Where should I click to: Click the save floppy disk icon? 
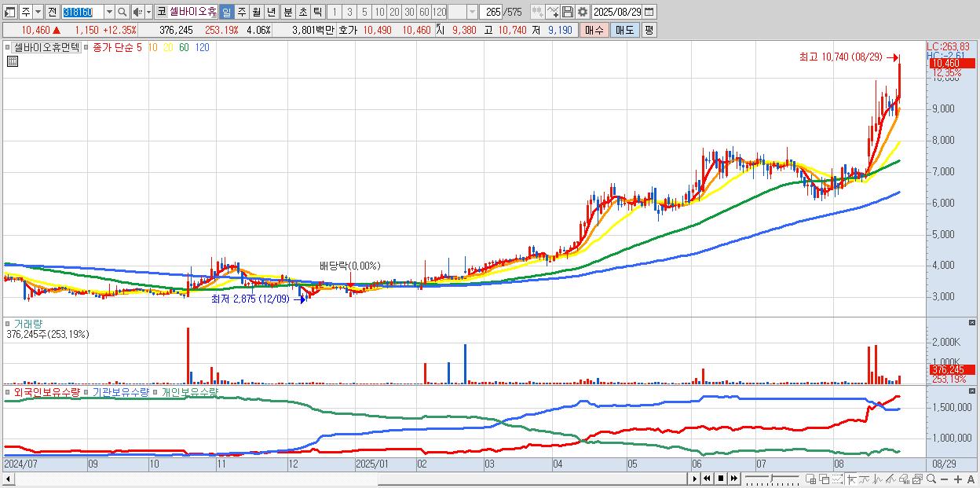point(568,12)
